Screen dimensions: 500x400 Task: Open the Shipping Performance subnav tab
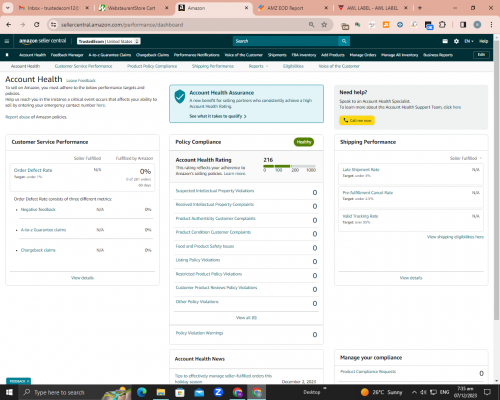click(213, 66)
